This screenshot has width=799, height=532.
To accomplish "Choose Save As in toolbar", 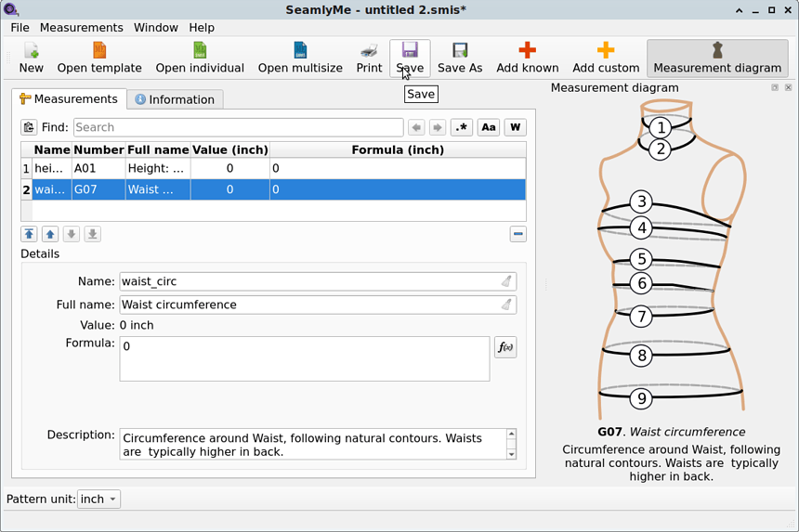I will (x=460, y=58).
